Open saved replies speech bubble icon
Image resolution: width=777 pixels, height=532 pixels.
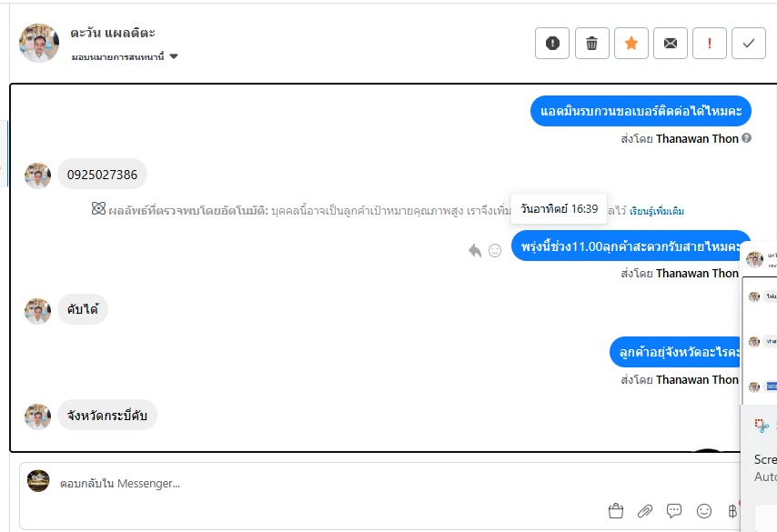[674, 511]
